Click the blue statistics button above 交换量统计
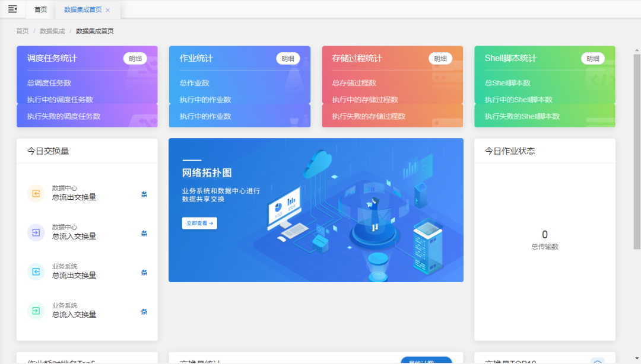641x364 pixels. [x=426, y=359]
